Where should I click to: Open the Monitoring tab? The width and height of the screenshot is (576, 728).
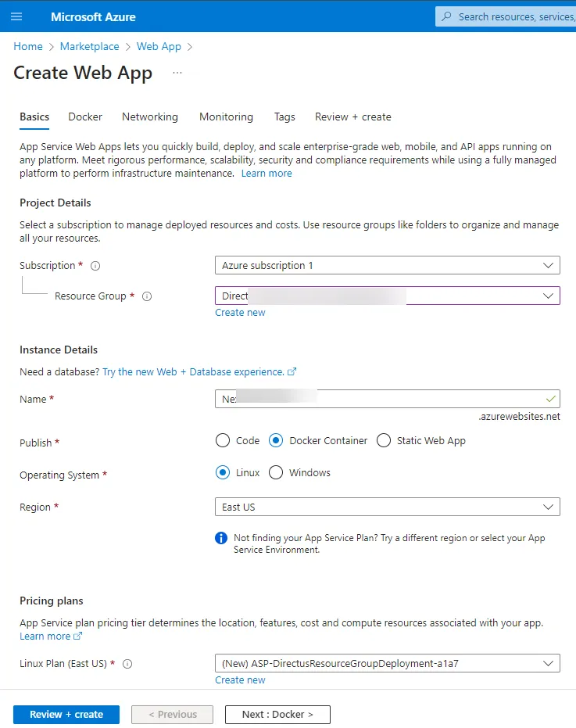click(x=226, y=117)
